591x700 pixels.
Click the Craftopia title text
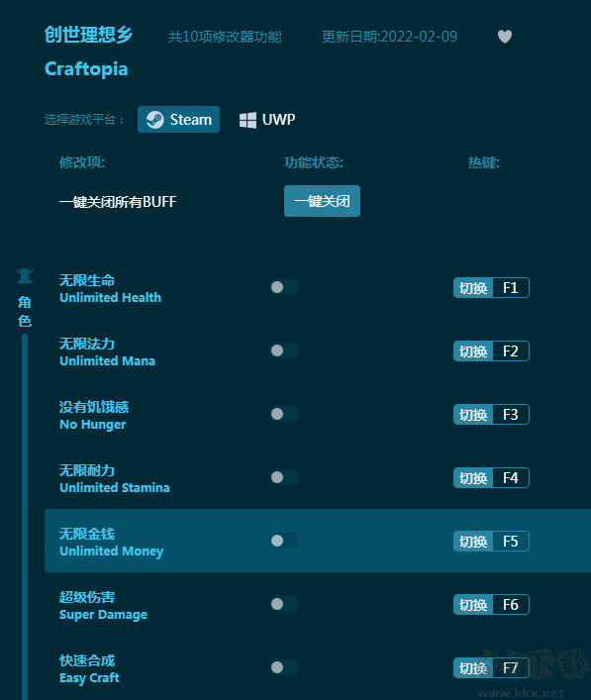point(86,68)
